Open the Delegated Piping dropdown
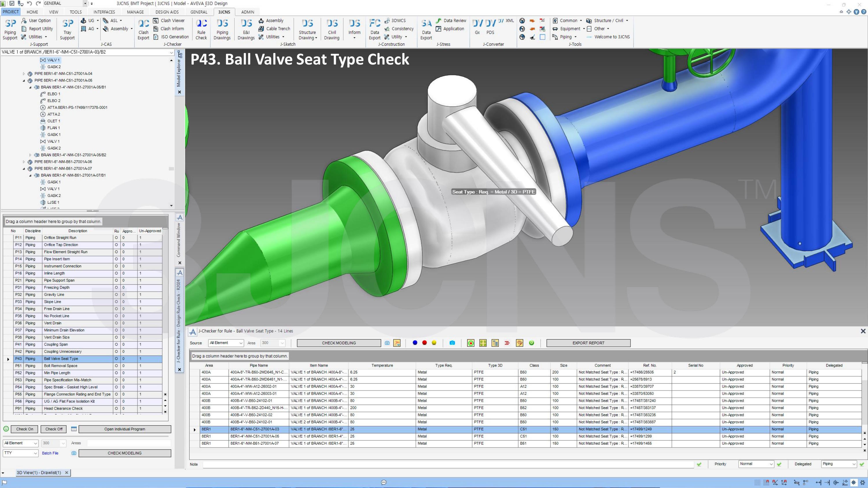The width and height of the screenshot is (868, 488). tap(839, 464)
